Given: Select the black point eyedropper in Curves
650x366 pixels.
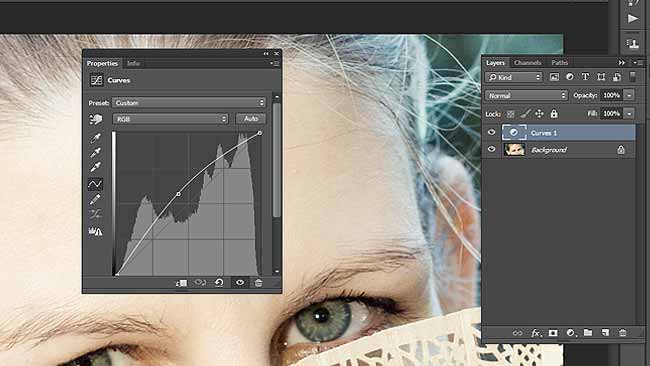Looking at the screenshot, I should point(96,138).
